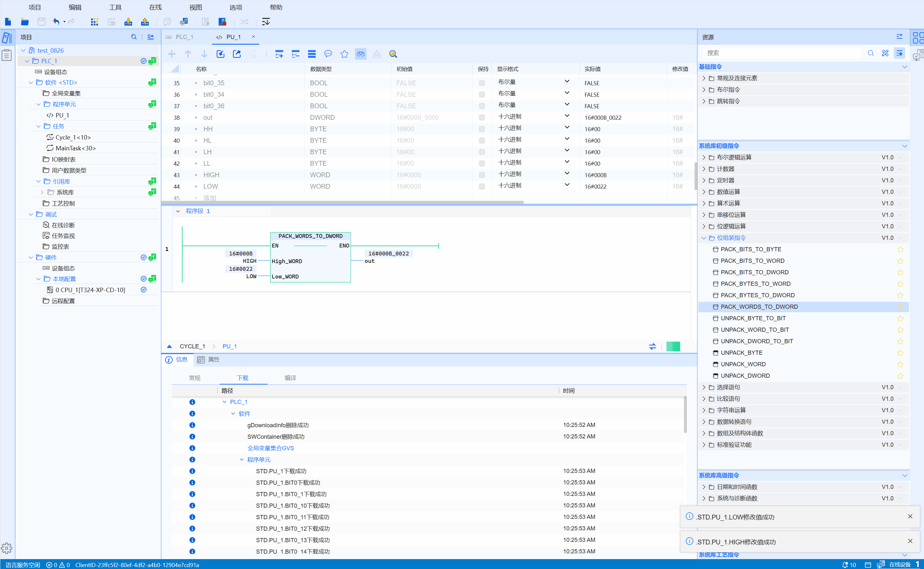This screenshot has width=924, height=569.
Task: Click PU_1 in the breadcrumb bar
Action: [229, 346]
